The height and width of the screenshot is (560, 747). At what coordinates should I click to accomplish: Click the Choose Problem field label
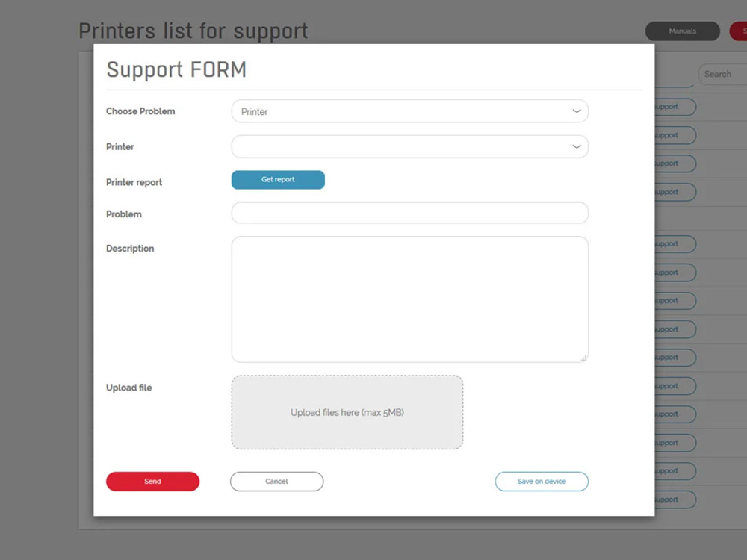[x=140, y=111]
